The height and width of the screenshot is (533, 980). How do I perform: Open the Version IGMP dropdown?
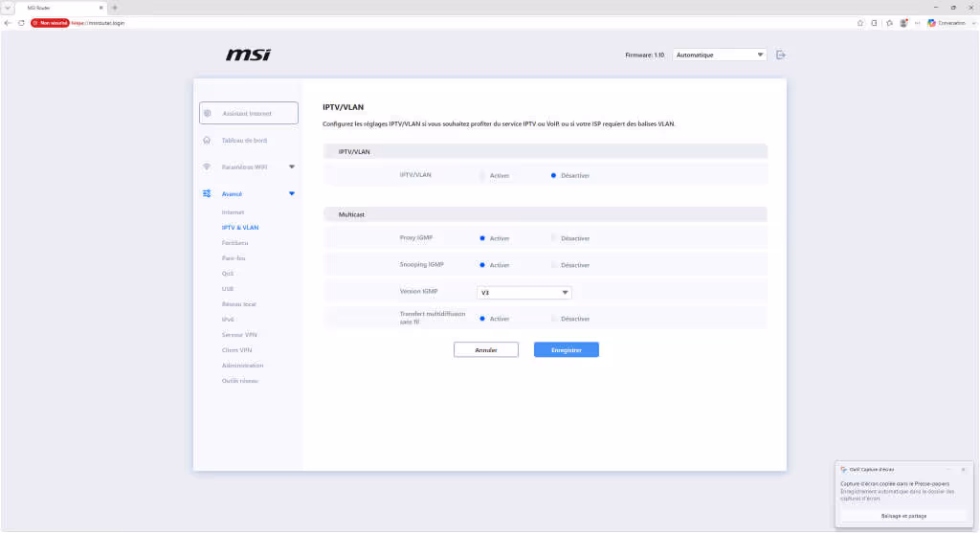tap(523, 293)
